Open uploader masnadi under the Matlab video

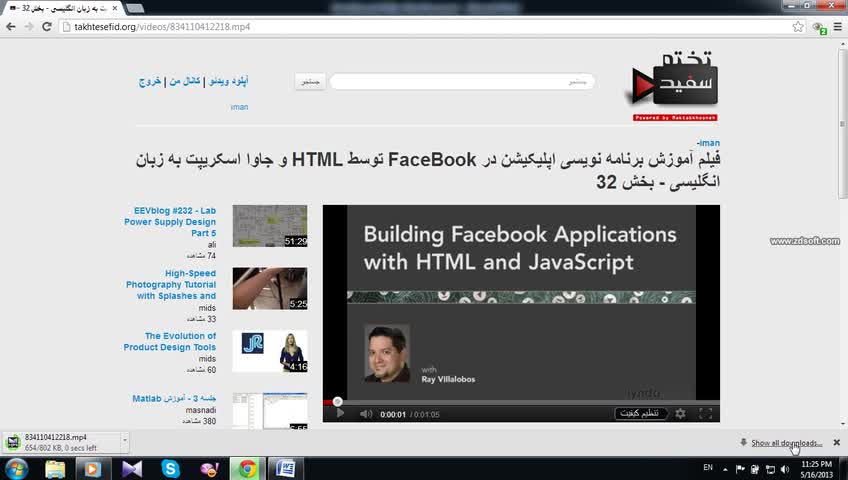(201, 410)
